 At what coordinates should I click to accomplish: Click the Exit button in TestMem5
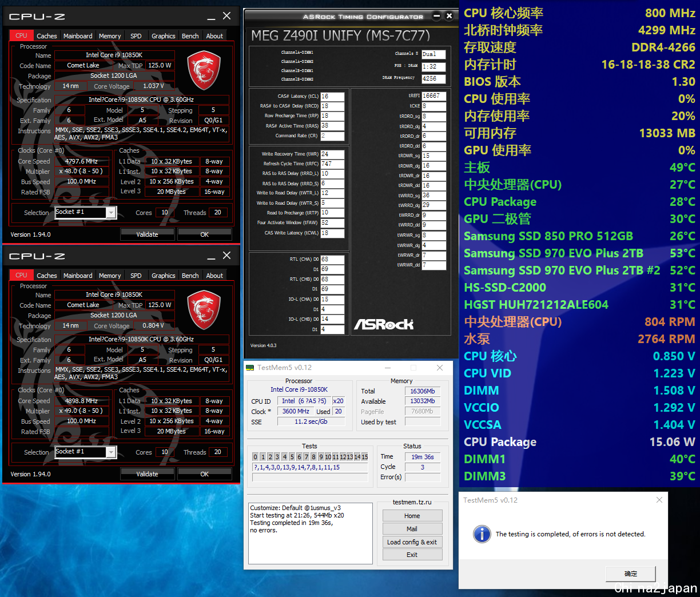point(412,555)
